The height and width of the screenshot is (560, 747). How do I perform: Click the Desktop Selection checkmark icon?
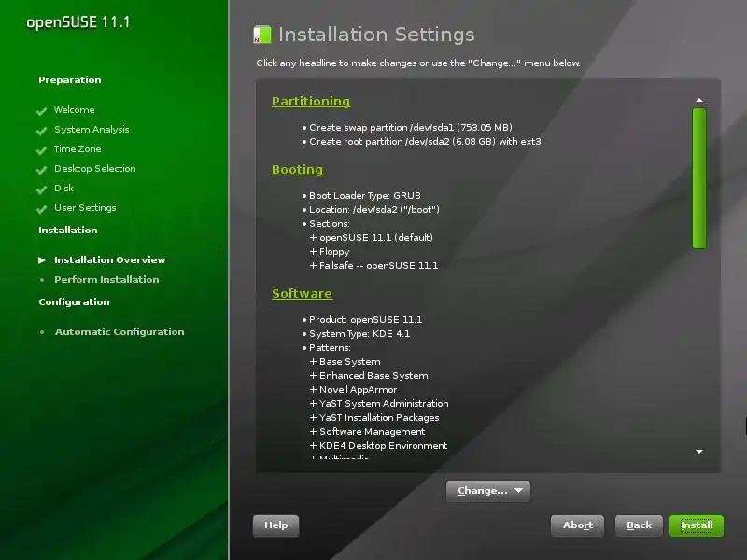coord(41,170)
